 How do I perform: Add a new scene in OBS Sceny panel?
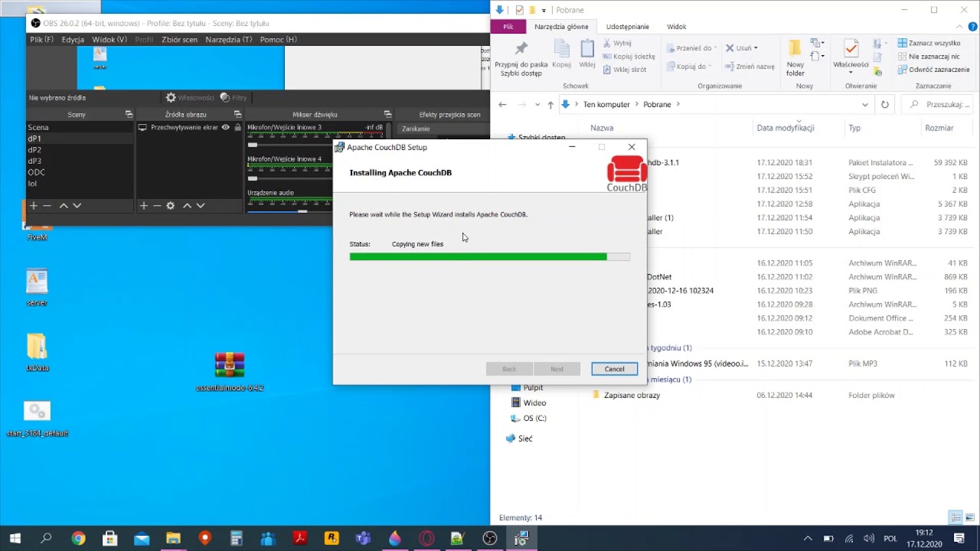coord(33,206)
